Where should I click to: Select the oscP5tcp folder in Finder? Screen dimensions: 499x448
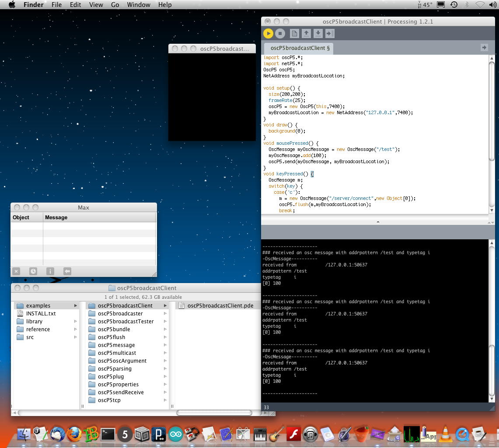(x=109, y=400)
